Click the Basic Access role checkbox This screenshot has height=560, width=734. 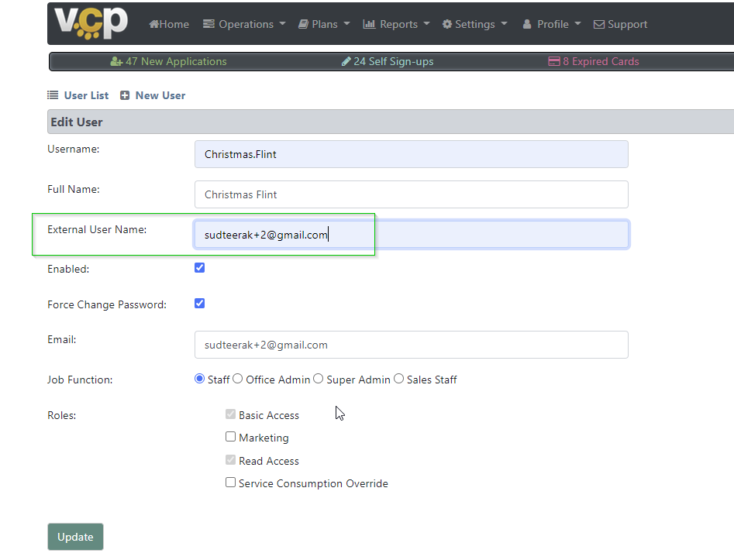(230, 414)
